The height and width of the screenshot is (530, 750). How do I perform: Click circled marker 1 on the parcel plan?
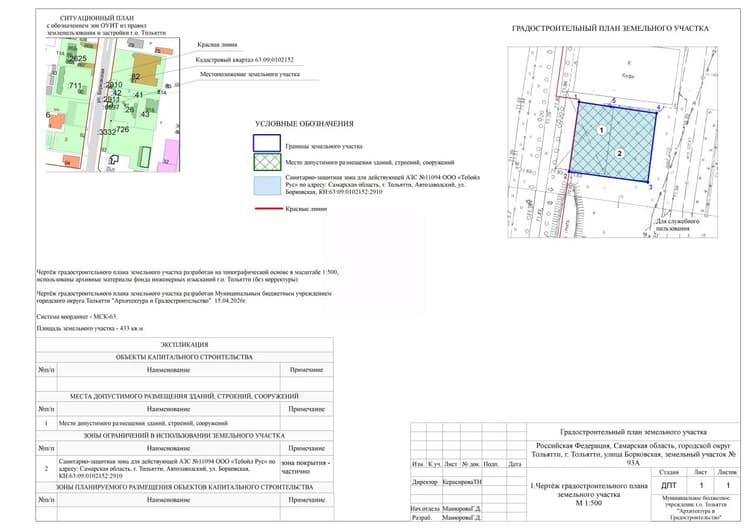(602, 130)
